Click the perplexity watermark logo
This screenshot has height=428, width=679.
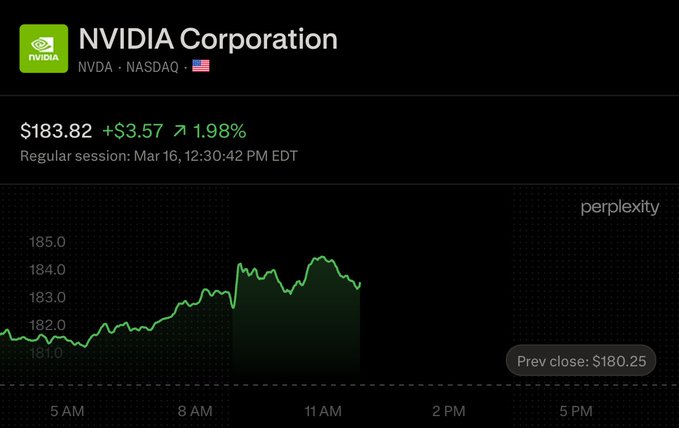pyautogui.click(x=620, y=208)
